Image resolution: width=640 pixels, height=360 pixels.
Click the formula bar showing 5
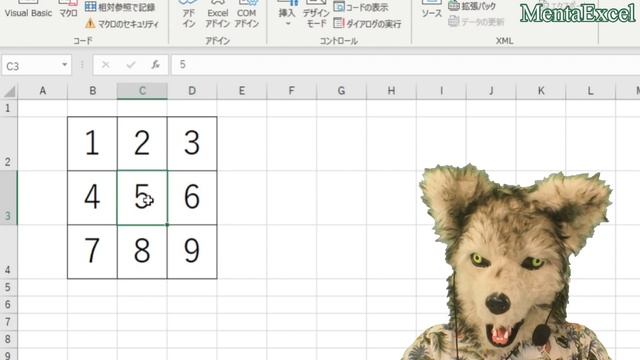[x=406, y=65]
